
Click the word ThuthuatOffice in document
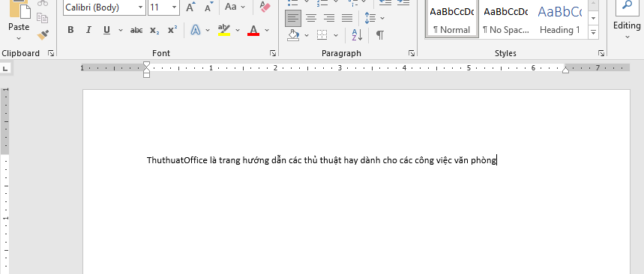[177, 160]
